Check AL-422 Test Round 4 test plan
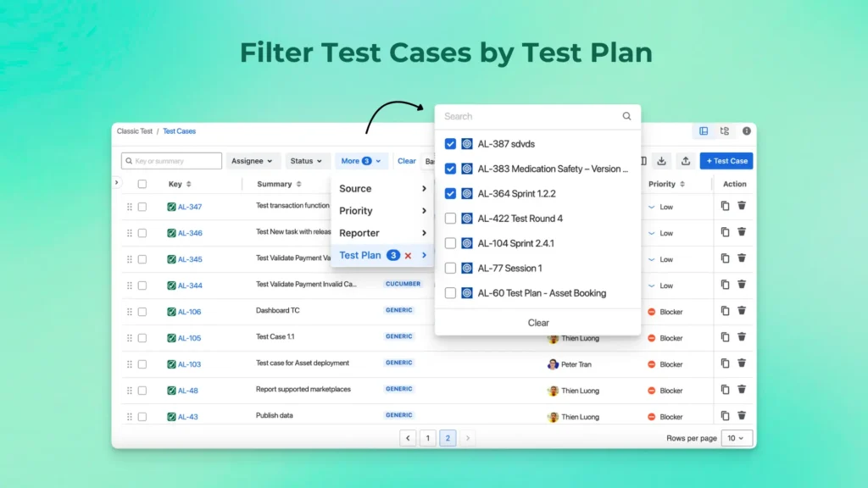This screenshot has height=488, width=868. coord(450,219)
